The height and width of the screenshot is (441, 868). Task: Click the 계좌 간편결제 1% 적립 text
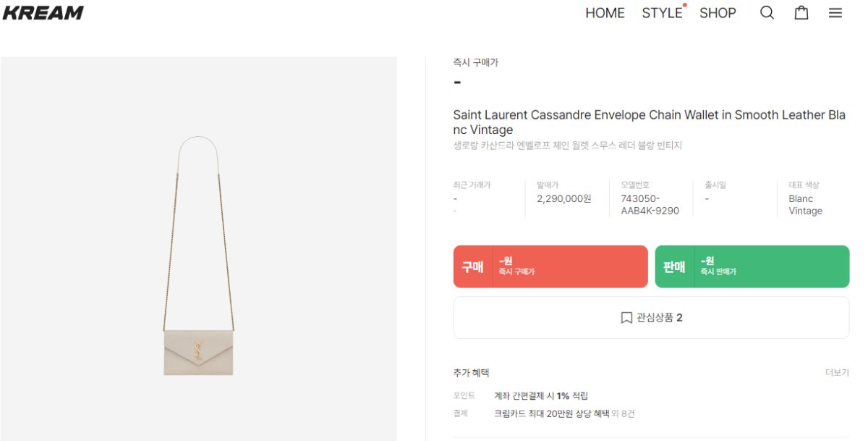[540, 396]
